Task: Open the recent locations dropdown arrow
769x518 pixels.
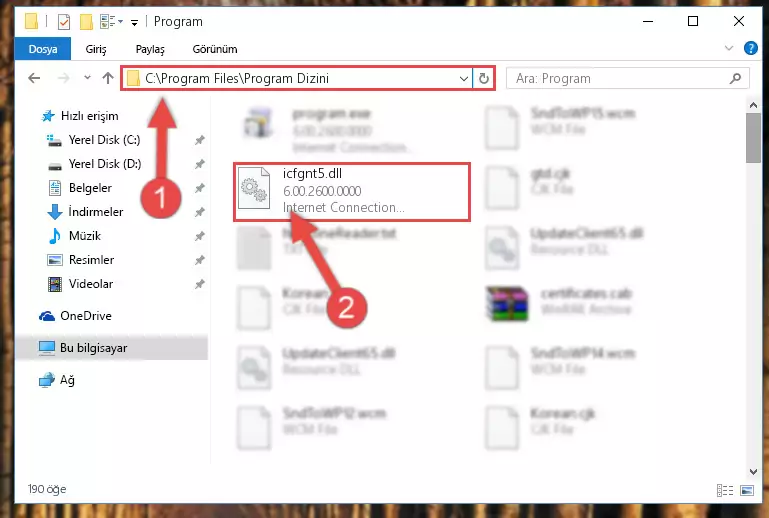Action: click(87, 78)
